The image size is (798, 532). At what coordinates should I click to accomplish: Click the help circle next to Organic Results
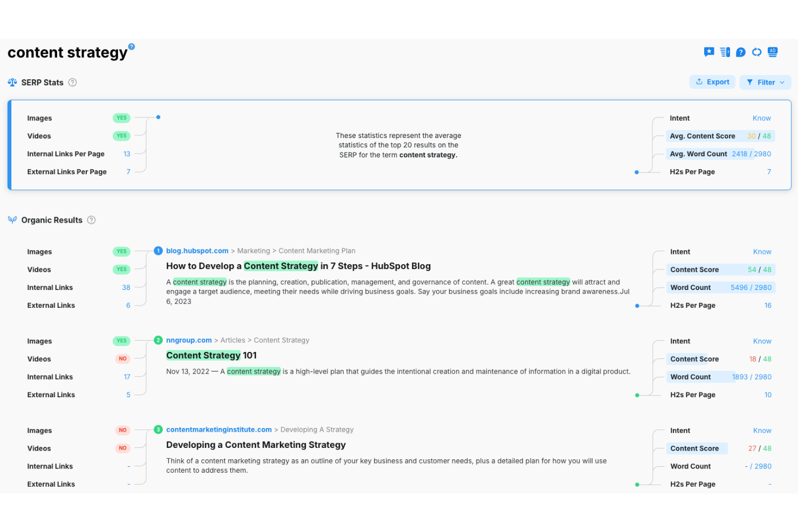91,220
